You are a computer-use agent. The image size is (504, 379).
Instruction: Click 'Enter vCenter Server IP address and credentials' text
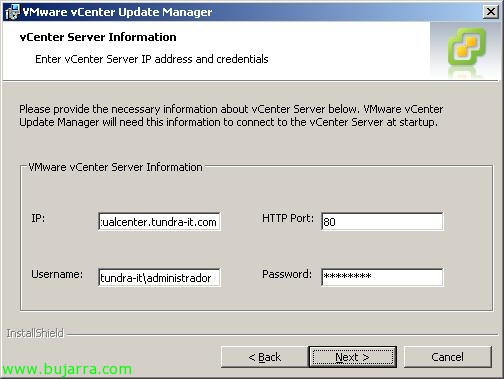click(x=152, y=59)
